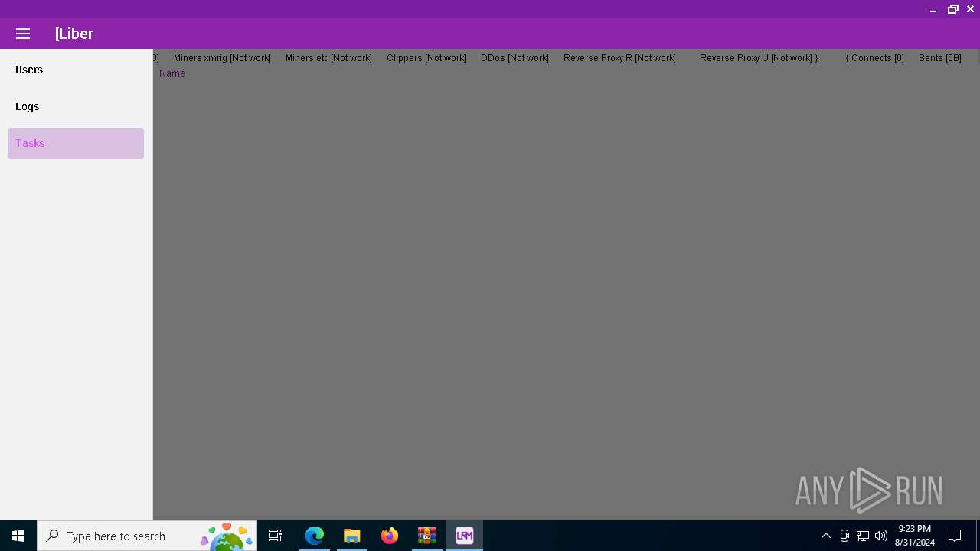
Task: Click the Name column header
Action: 172,73
